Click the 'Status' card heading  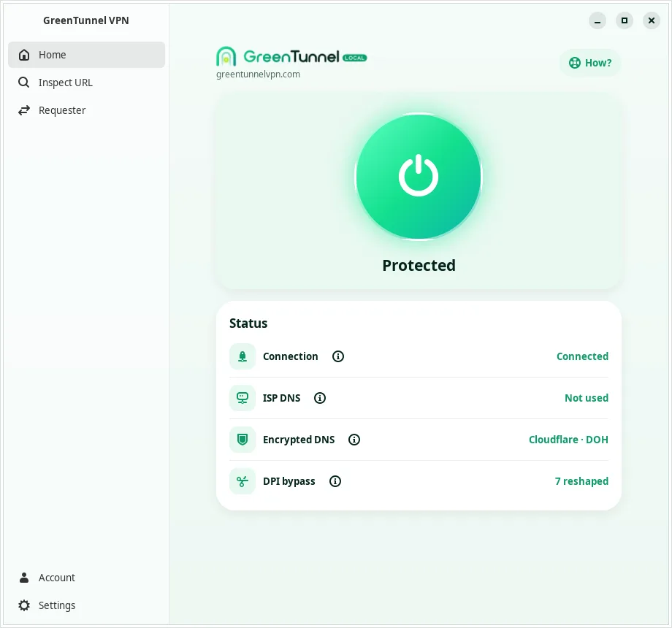[x=248, y=323]
